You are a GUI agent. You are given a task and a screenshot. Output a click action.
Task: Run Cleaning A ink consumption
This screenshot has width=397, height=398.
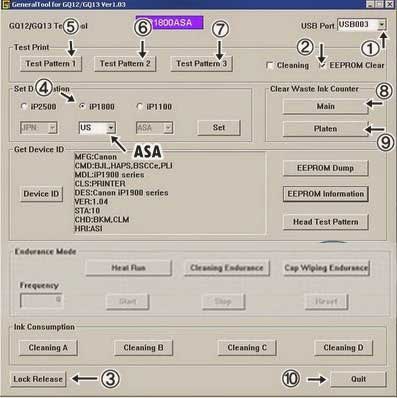48,348
